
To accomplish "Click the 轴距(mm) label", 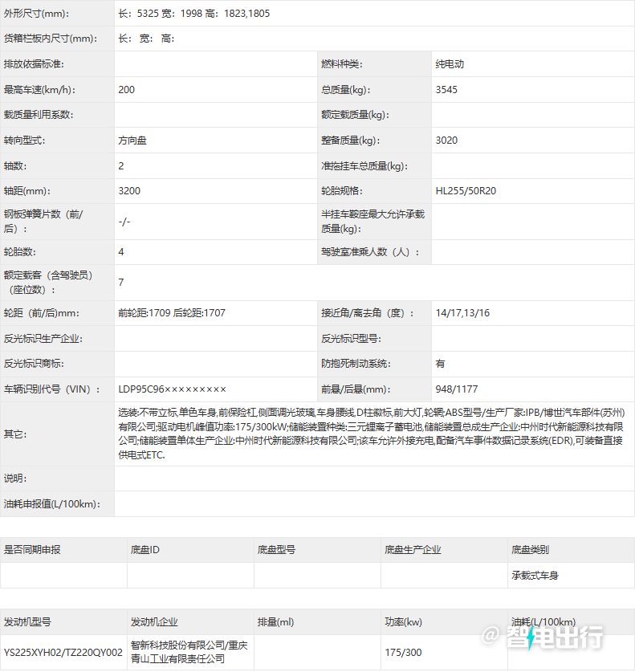I will pos(27,191).
